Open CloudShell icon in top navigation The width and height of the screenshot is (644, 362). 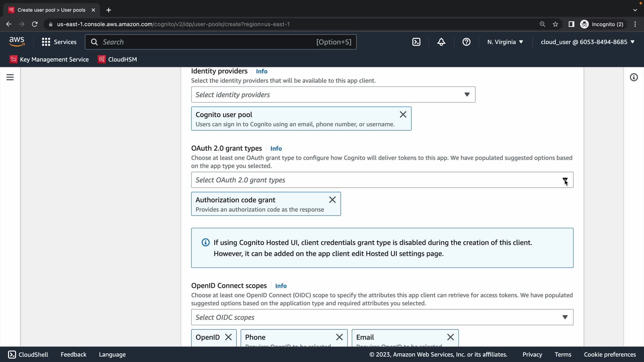pyautogui.click(x=416, y=42)
